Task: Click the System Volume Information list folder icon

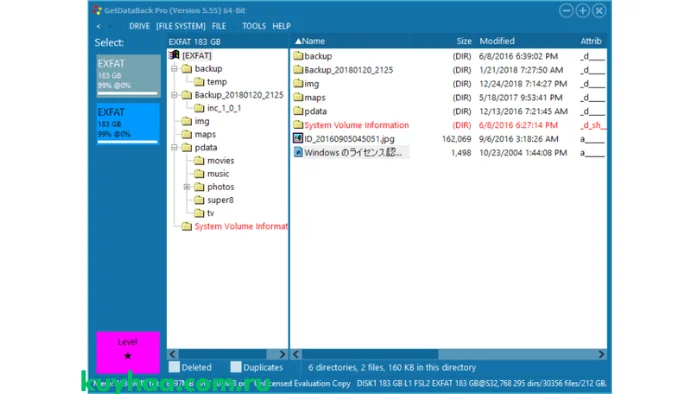Action: 298,125
